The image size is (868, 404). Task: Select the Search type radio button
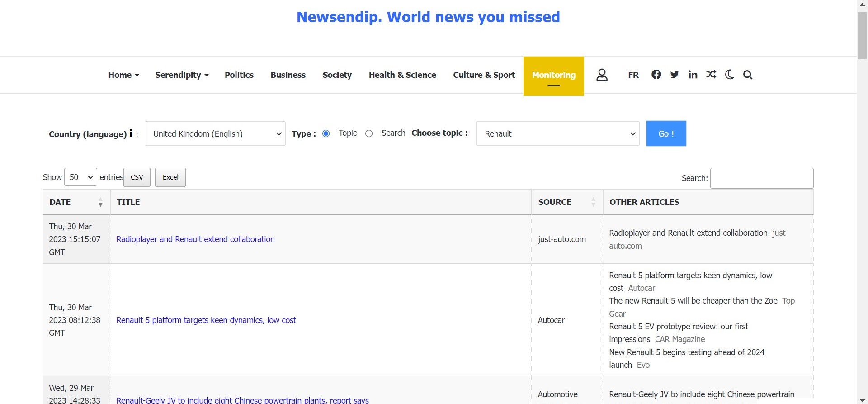(369, 133)
